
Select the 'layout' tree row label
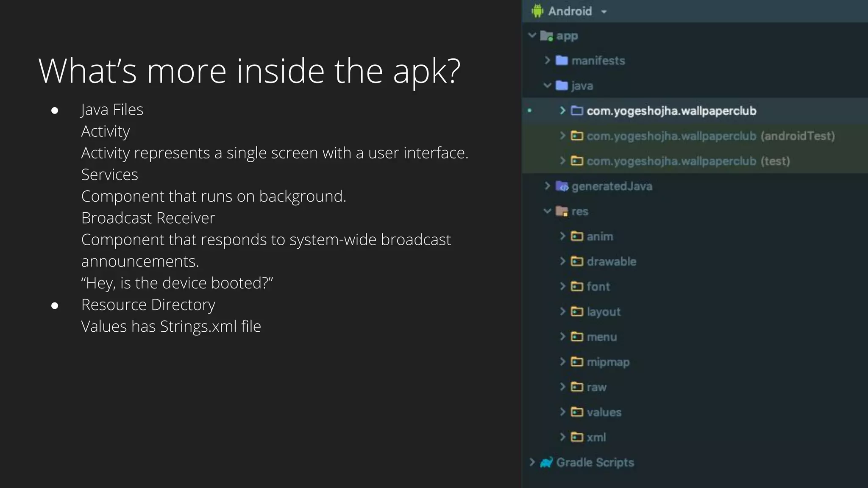604,312
